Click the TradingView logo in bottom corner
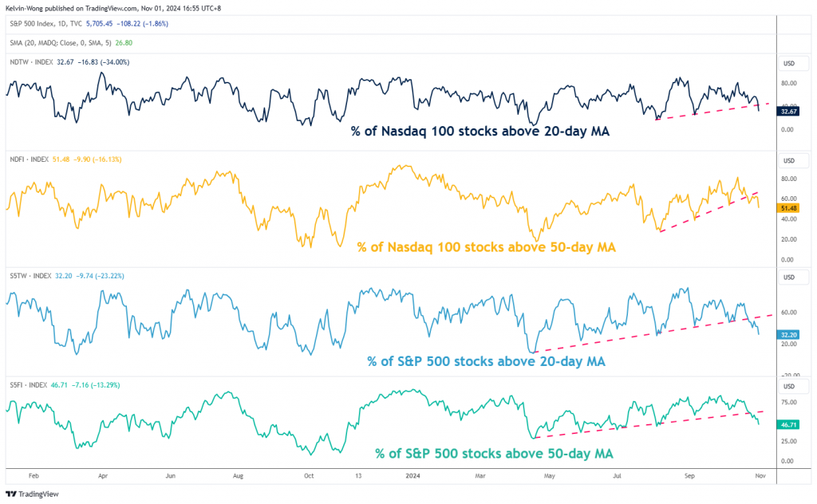This screenshot has width=817, height=504. 32,494
